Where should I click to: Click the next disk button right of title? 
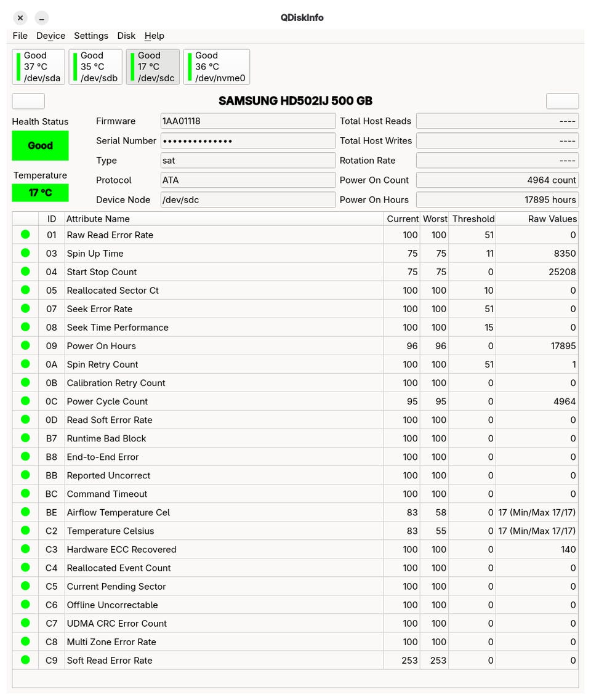pos(563,101)
